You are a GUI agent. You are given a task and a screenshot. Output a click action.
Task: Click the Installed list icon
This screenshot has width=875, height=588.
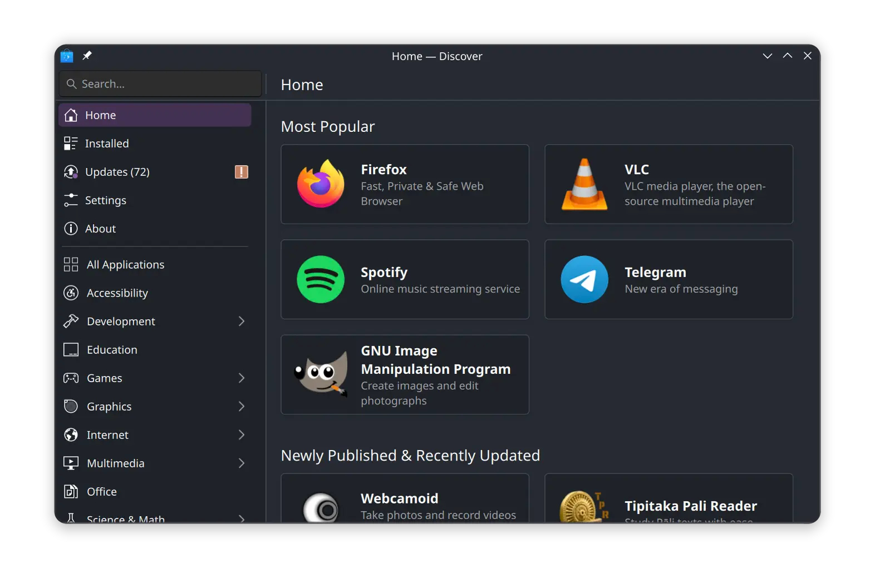71,144
